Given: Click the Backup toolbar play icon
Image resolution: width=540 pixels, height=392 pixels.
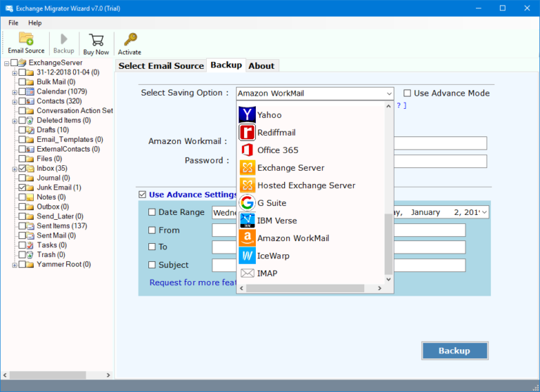Looking at the screenshot, I should 64,39.
